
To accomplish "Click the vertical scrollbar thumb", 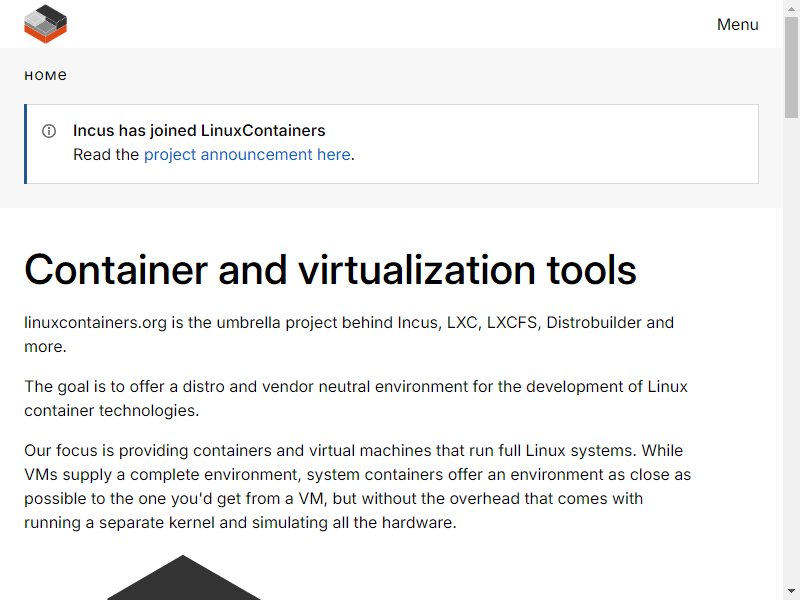I will pyautogui.click(x=791, y=67).
